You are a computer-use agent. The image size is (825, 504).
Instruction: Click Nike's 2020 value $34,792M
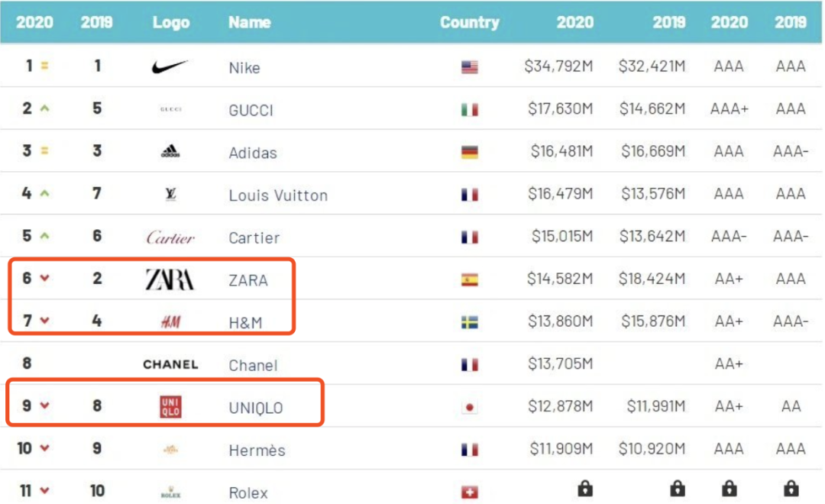[558, 67]
